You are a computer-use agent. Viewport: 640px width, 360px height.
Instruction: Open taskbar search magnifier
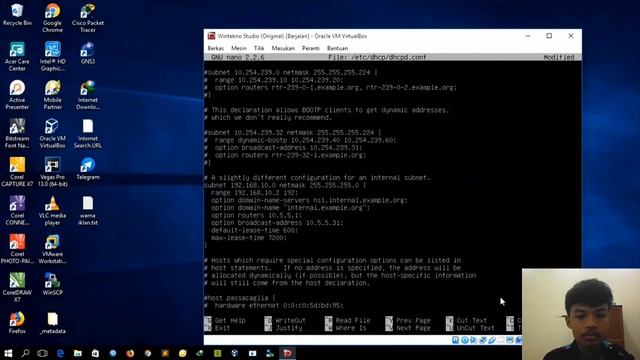(x=25, y=353)
